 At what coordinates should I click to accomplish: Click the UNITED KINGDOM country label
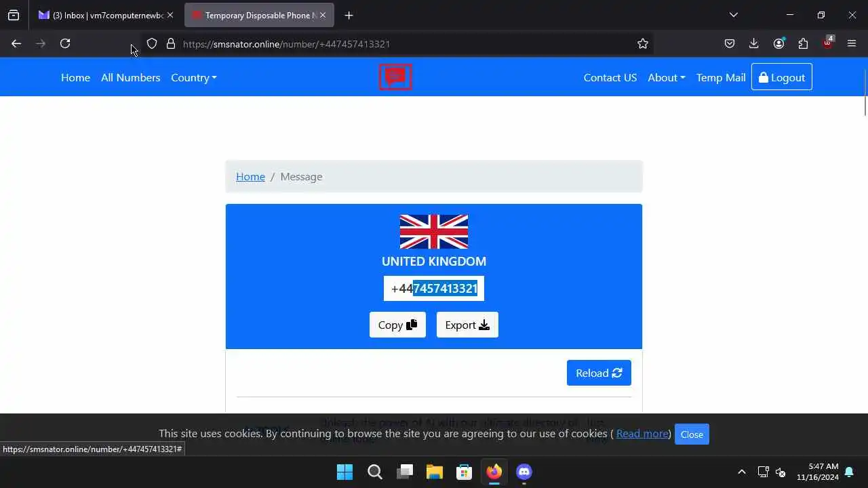click(x=434, y=261)
